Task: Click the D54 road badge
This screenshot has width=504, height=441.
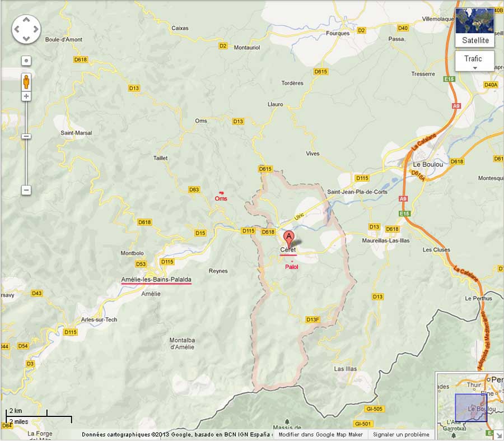Action: click(x=23, y=346)
